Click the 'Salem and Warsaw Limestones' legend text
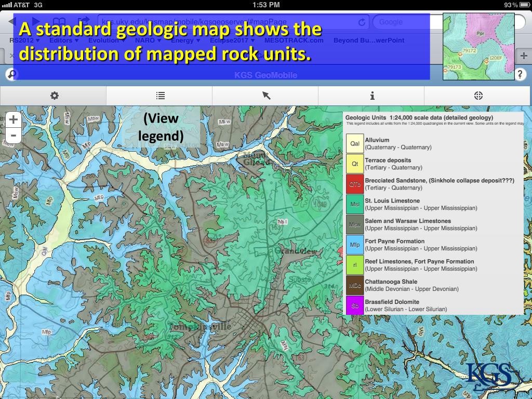The width and height of the screenshot is (532, 399). [x=408, y=221]
